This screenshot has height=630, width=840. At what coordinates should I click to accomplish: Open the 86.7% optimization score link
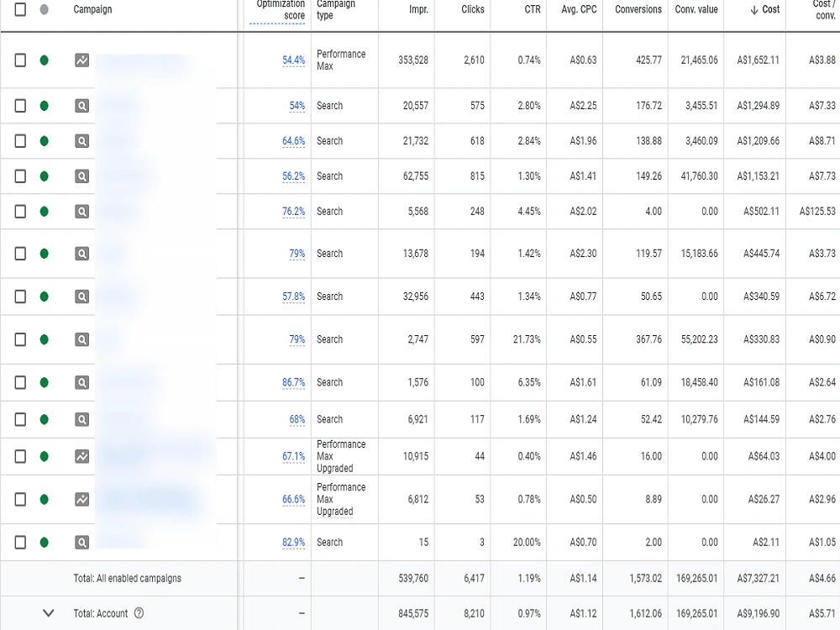click(293, 382)
